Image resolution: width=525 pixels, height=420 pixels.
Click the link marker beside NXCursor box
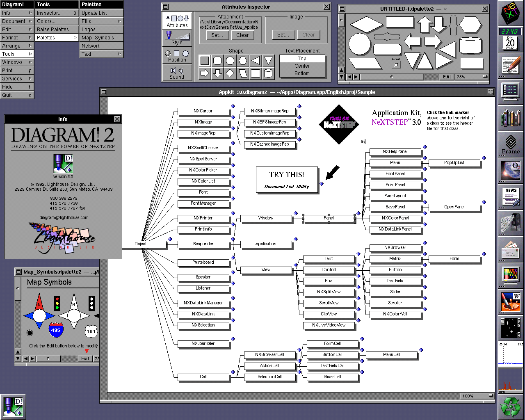coord(233,106)
